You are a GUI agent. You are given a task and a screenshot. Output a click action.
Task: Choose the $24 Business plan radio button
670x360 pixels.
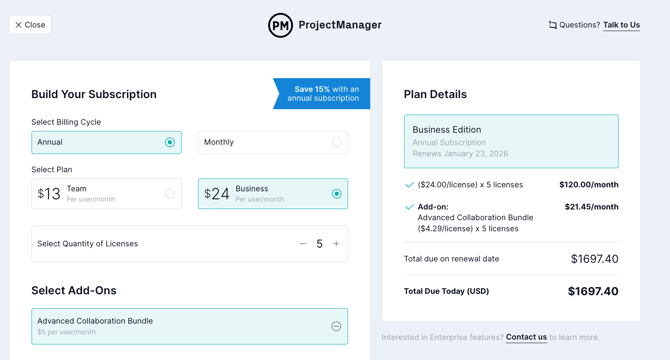[x=337, y=194]
